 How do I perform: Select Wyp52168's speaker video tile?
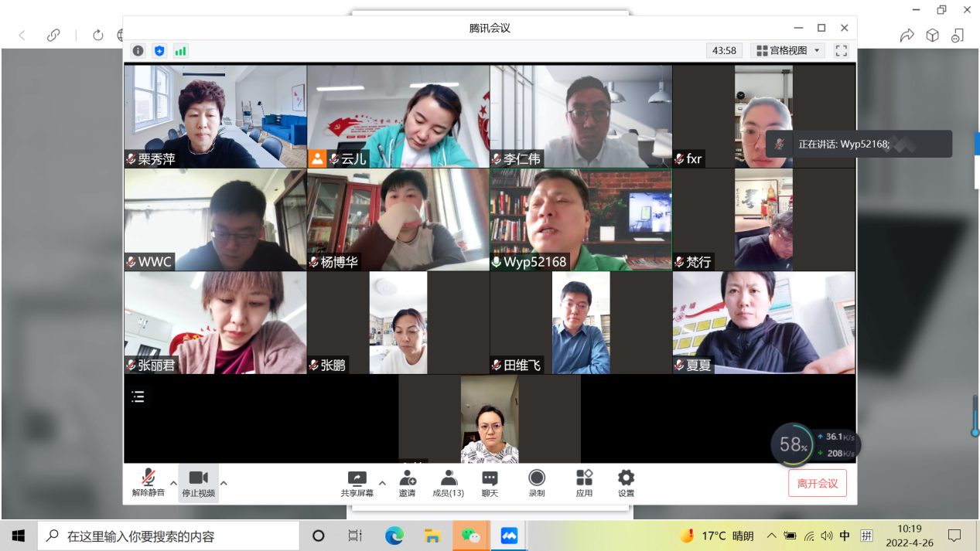[x=581, y=219]
